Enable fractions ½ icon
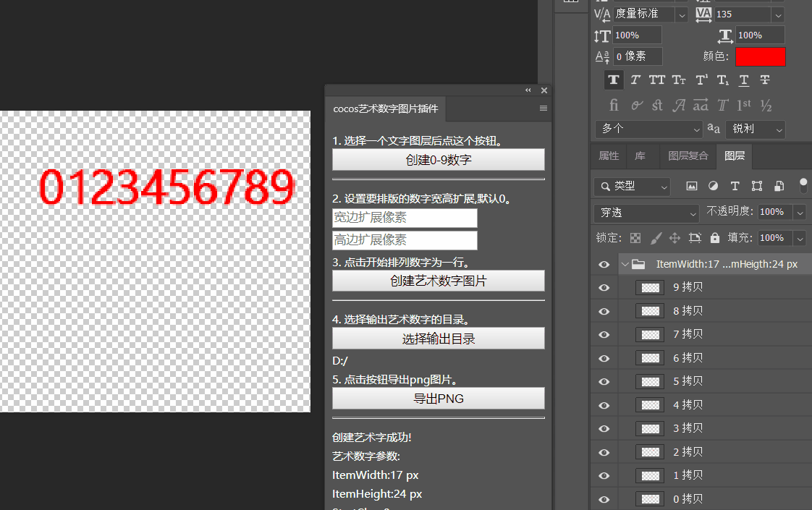Image resolution: width=812 pixels, height=510 pixels. click(766, 105)
